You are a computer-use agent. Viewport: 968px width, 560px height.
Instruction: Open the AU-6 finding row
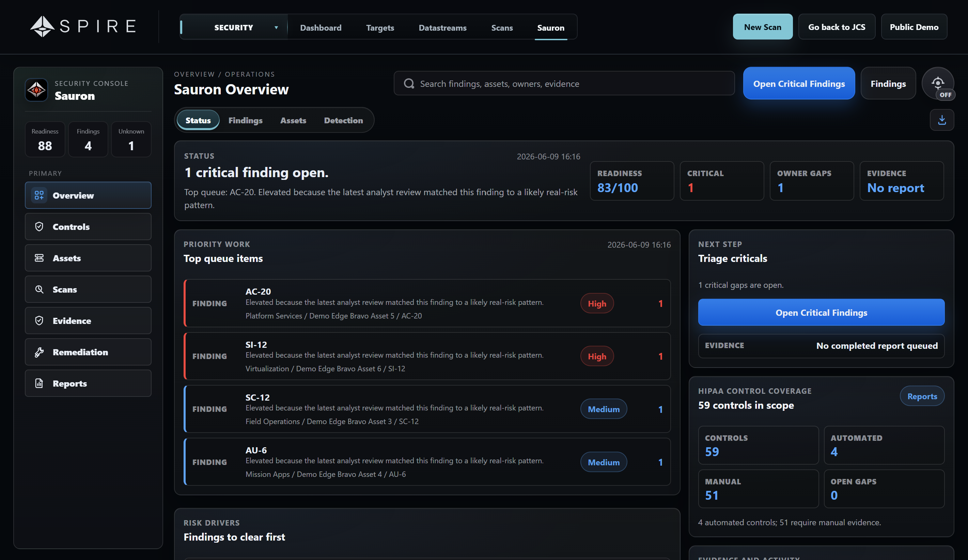click(x=427, y=462)
